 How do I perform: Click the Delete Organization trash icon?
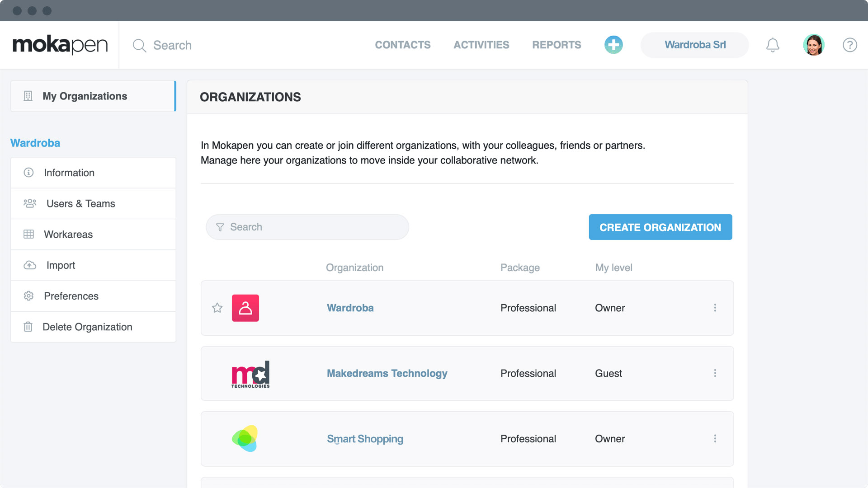(28, 327)
